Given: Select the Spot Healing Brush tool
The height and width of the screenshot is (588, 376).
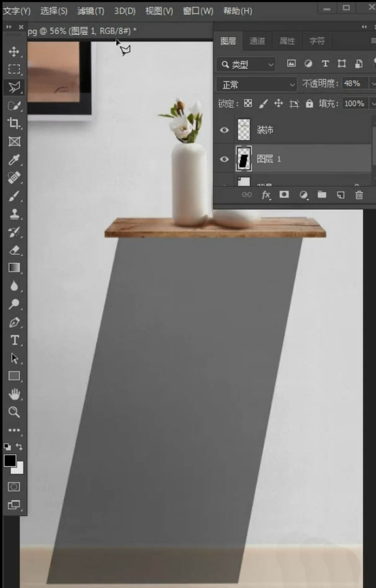Looking at the screenshot, I should coord(14,178).
